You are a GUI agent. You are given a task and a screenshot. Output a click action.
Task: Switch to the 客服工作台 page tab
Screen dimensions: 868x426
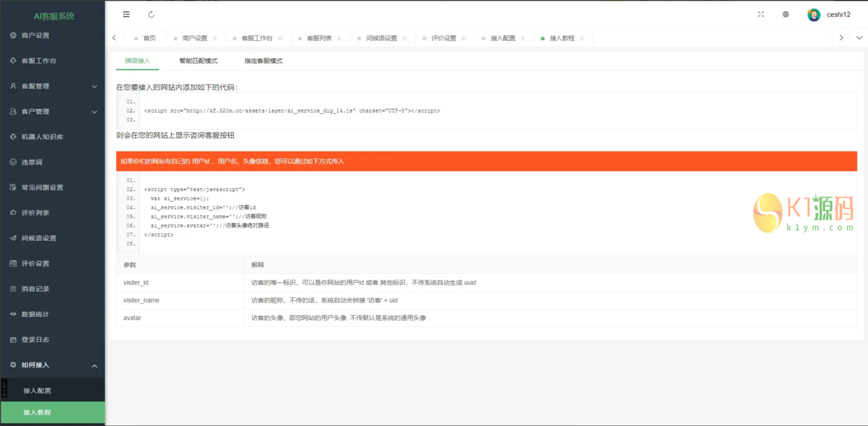point(257,38)
